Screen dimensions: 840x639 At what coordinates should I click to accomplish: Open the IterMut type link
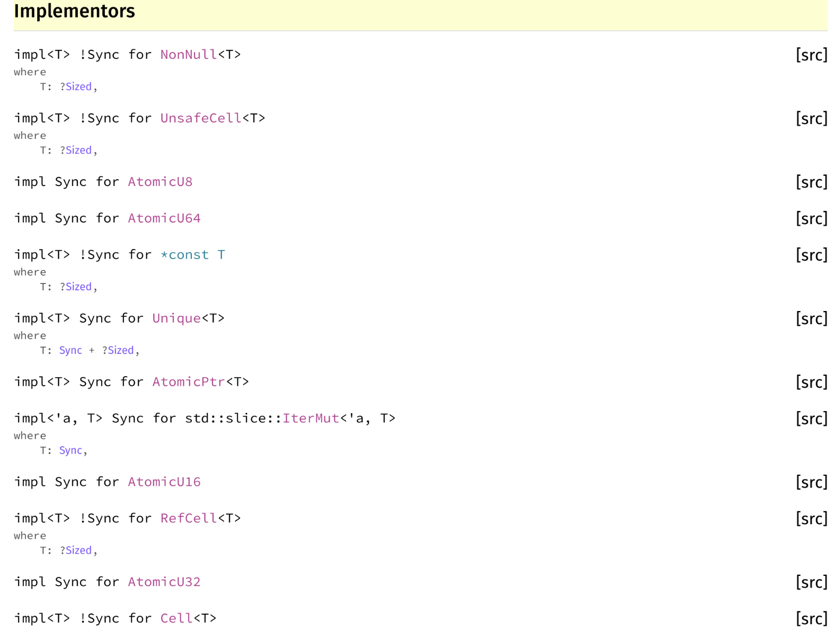[x=311, y=419]
